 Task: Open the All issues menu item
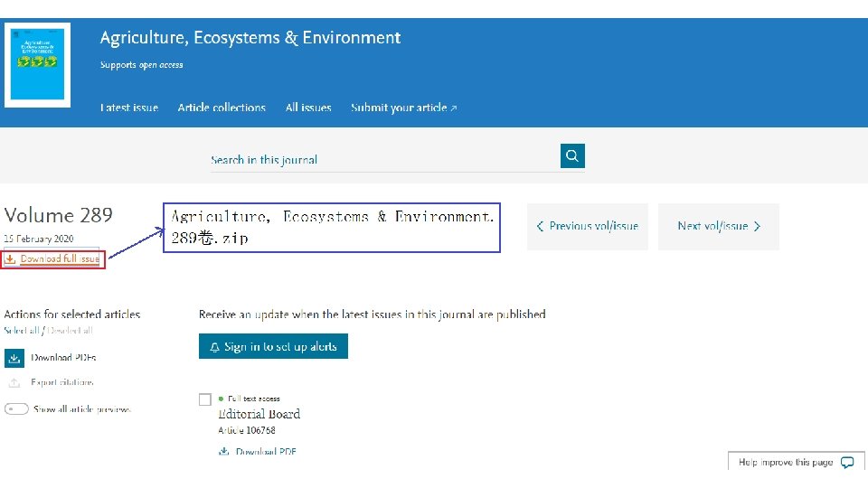[308, 108]
